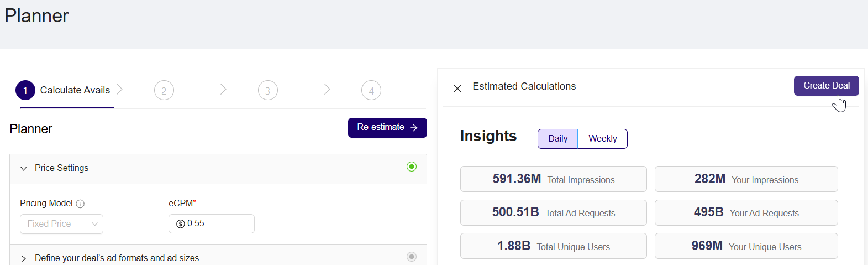Collapse the Price Settings section
This screenshot has height=265, width=868.
[24, 168]
